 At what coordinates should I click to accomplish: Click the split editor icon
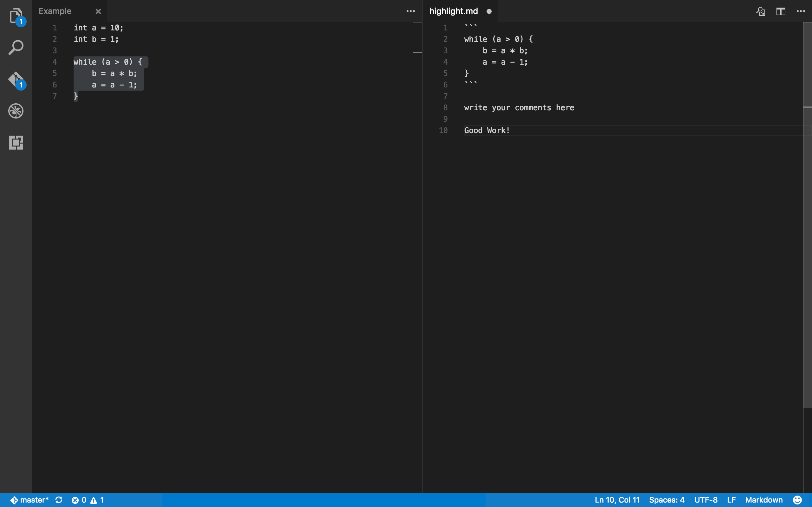(781, 11)
